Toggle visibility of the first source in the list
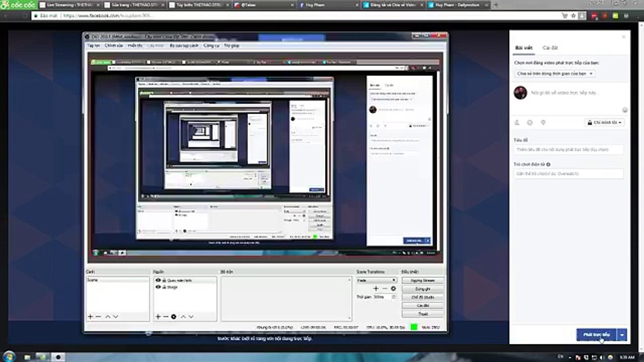Screen dimensions: 644x362 click(158, 280)
